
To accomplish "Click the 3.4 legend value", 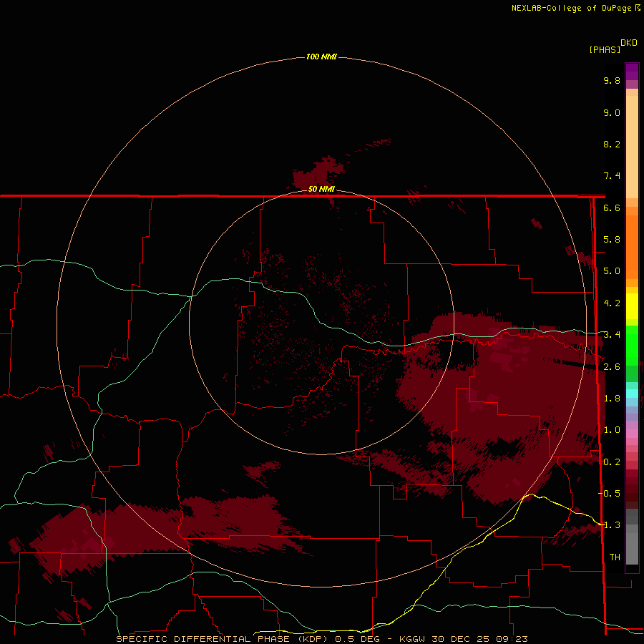I will (612, 335).
